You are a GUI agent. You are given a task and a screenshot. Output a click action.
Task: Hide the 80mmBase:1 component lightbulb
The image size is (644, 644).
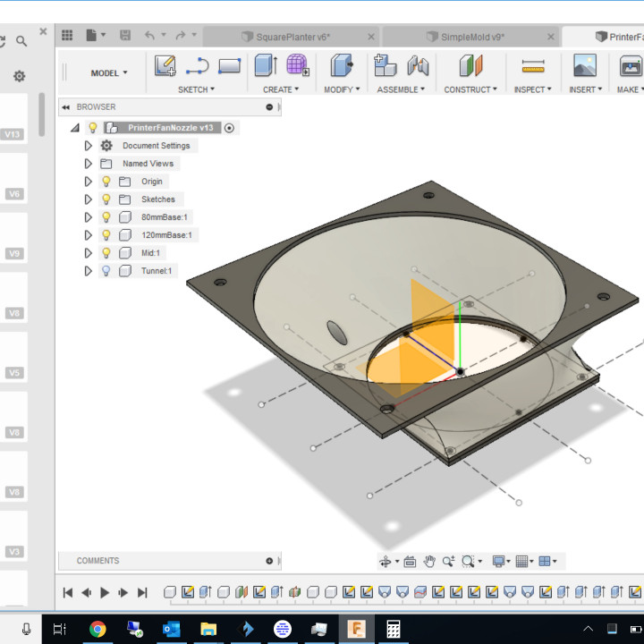(x=106, y=217)
